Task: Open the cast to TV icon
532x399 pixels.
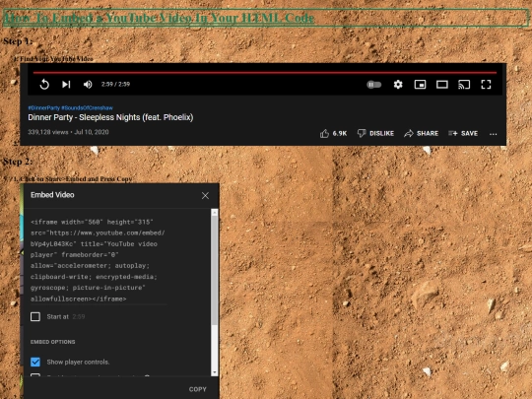Action: [x=464, y=84]
